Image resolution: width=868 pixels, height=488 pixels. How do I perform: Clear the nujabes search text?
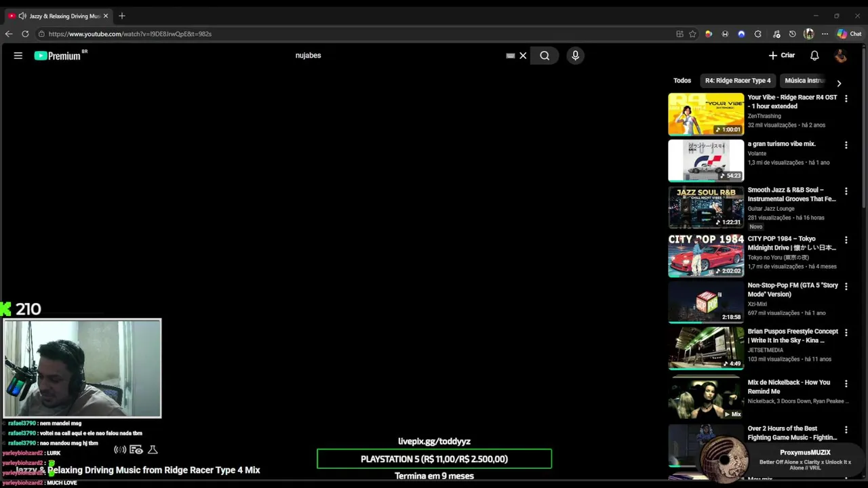pos(523,56)
